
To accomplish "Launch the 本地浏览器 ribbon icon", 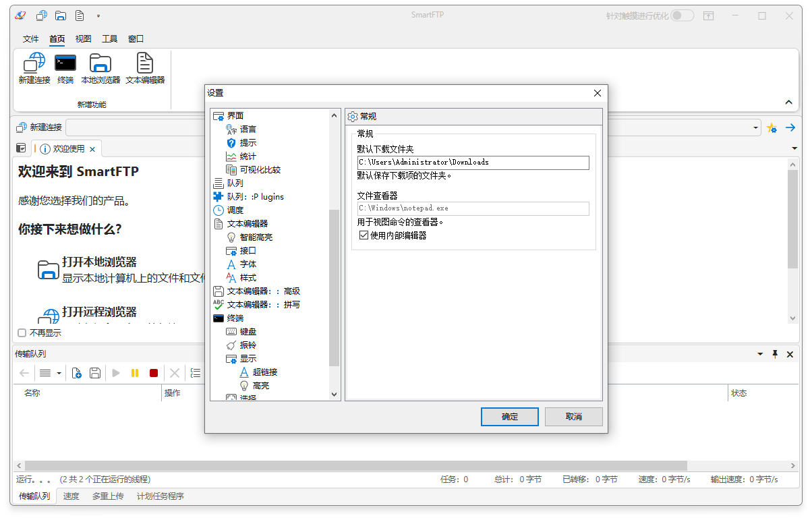I will click(x=100, y=67).
